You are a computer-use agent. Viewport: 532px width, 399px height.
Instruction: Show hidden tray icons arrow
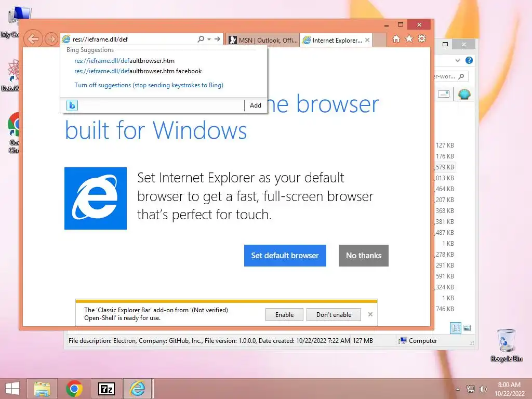458,389
